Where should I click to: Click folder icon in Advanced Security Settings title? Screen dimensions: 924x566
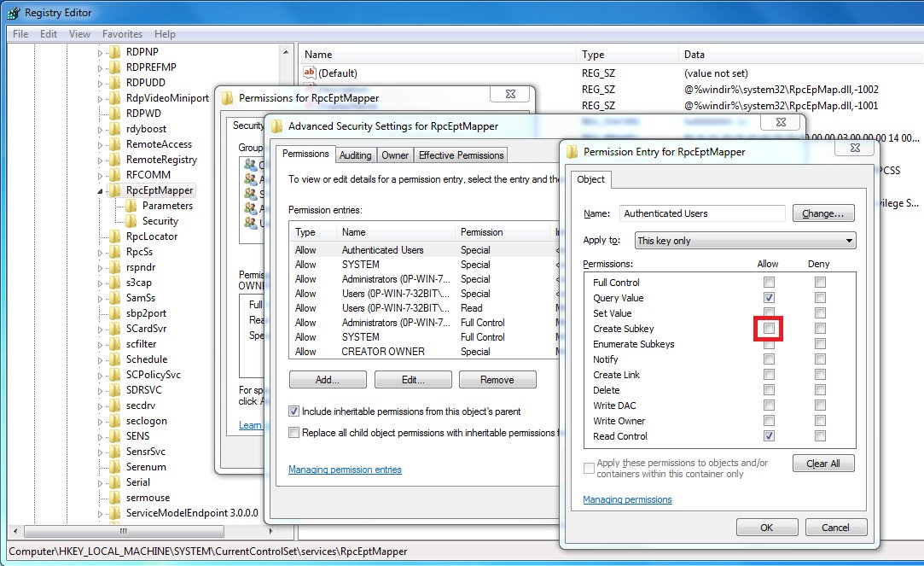(x=276, y=126)
